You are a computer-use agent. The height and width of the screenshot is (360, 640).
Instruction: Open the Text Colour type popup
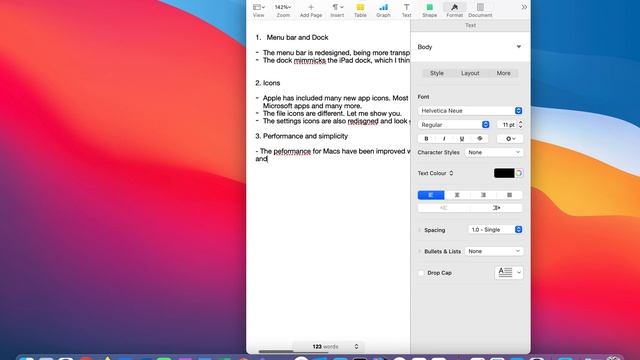point(435,173)
